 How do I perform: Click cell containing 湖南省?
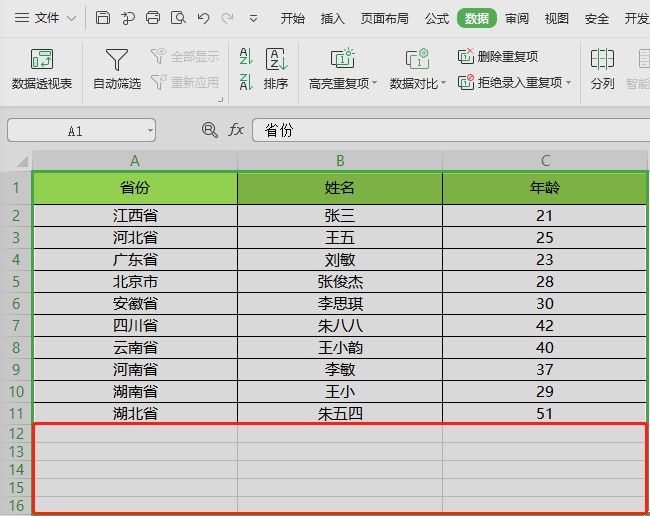point(135,391)
